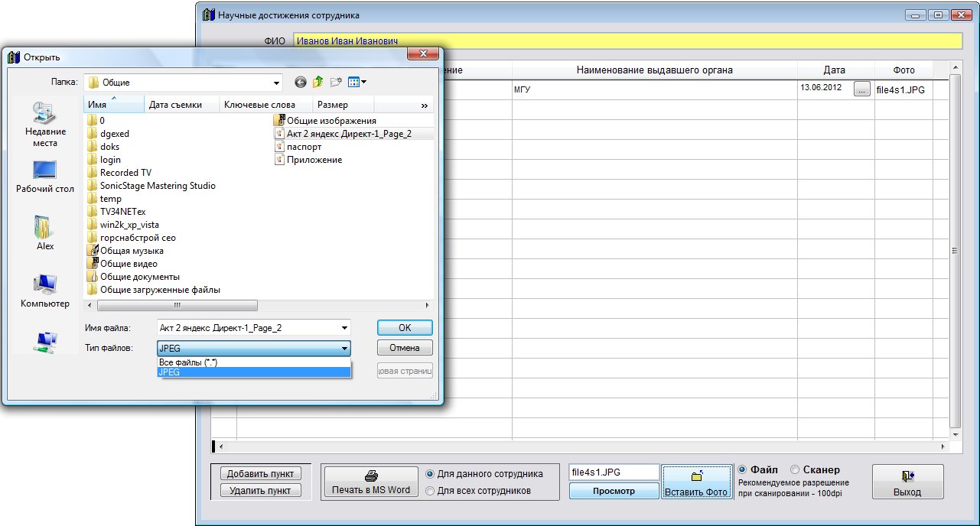
Task: Select Для данного сотрудника radio button
Action: pyautogui.click(x=430, y=474)
